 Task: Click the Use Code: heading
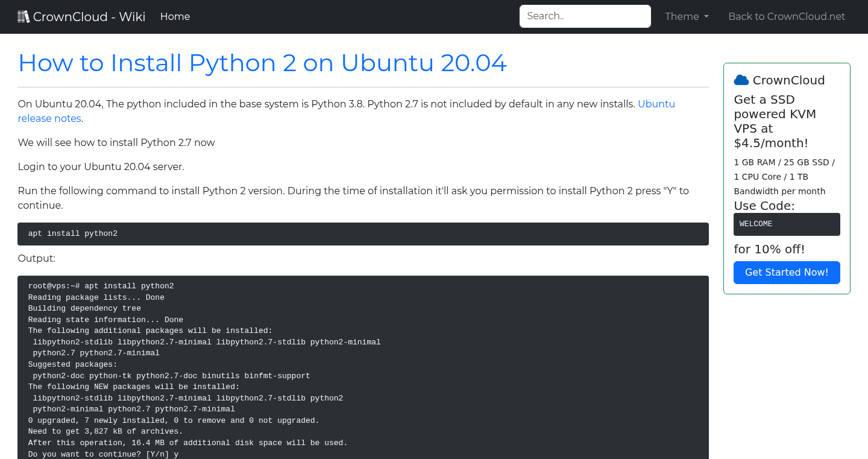[764, 206]
